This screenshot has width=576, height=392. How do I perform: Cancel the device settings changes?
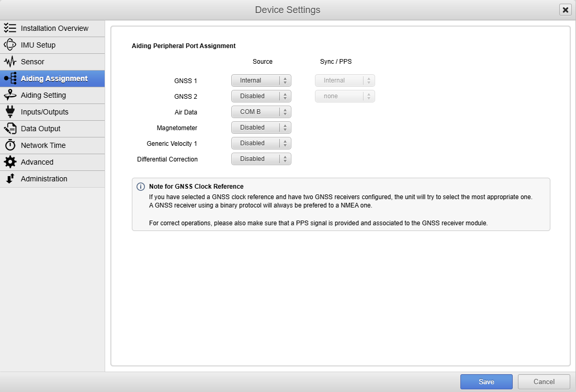pos(544,382)
